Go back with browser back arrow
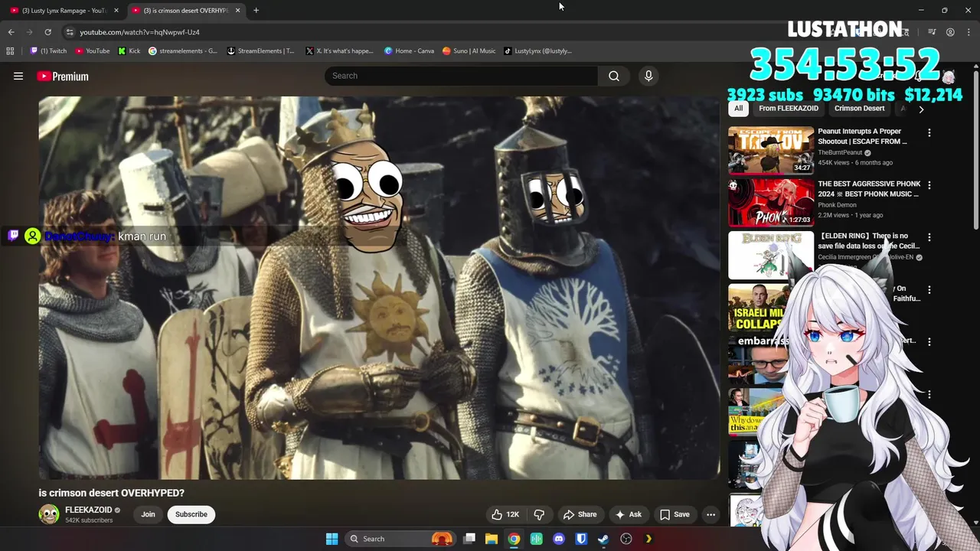The height and width of the screenshot is (551, 980). click(11, 32)
